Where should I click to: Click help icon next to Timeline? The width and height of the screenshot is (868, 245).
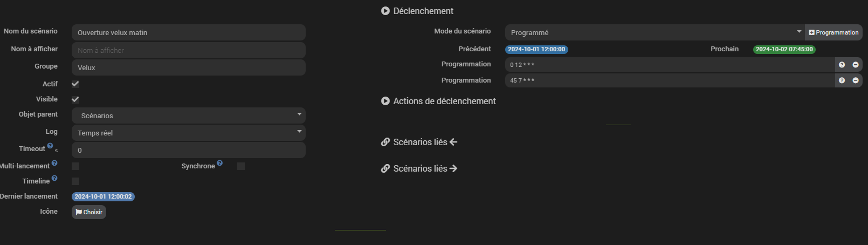(54, 178)
